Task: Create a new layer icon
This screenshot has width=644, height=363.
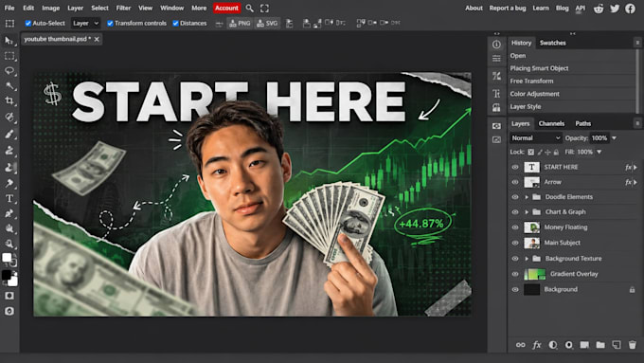Action: click(x=617, y=345)
